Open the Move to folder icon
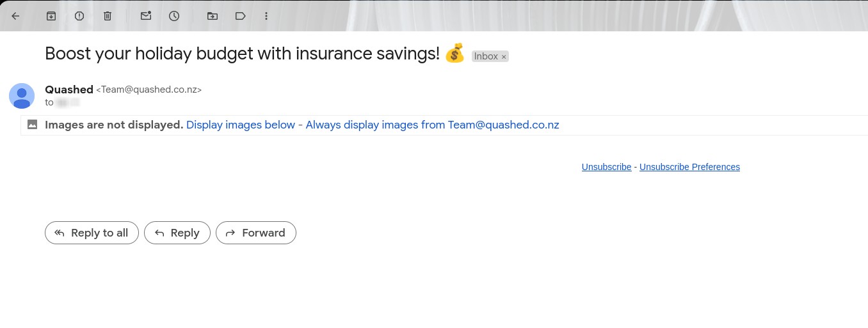 [213, 16]
